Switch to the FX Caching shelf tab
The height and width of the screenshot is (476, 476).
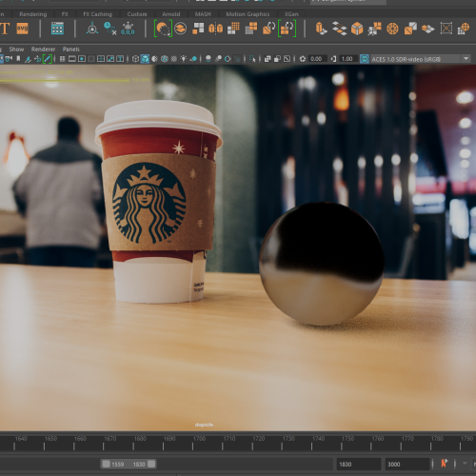(x=97, y=14)
